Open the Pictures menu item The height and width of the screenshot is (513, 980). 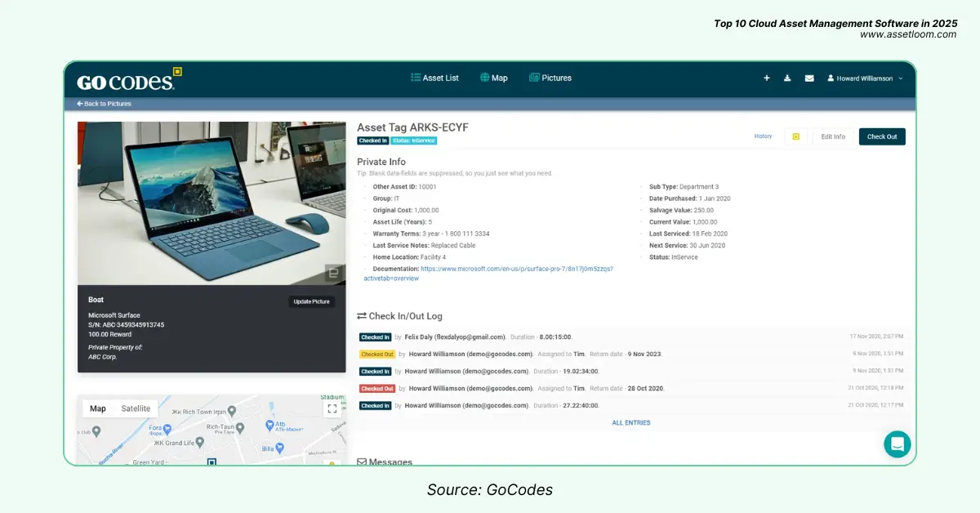tap(550, 78)
